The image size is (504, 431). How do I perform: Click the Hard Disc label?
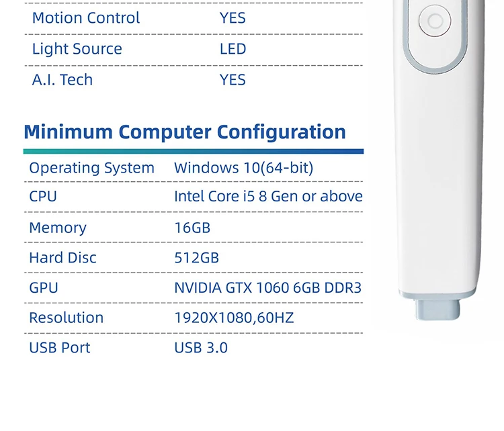tap(62, 258)
